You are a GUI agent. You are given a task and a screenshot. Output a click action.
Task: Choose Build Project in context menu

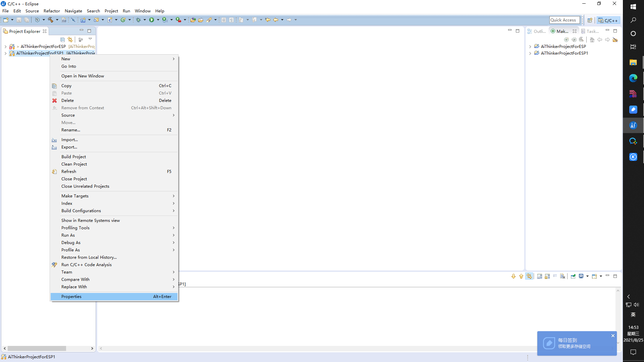pyautogui.click(x=73, y=157)
